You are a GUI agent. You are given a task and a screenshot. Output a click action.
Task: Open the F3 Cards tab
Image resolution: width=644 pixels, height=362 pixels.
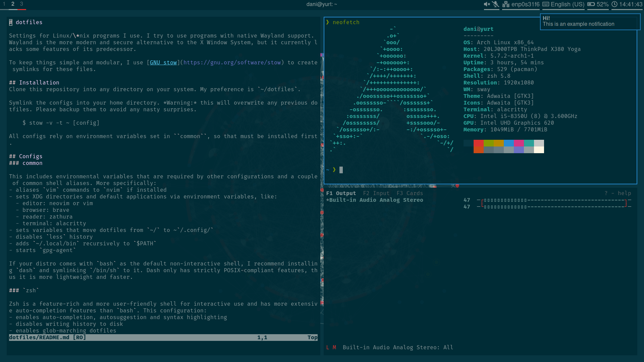click(410, 193)
